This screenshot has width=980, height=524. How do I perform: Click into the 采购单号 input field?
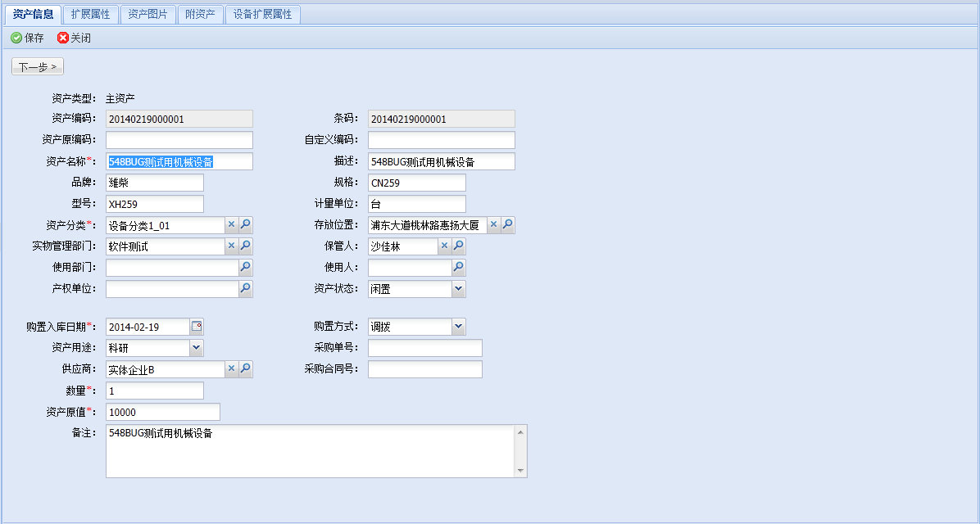(424, 348)
